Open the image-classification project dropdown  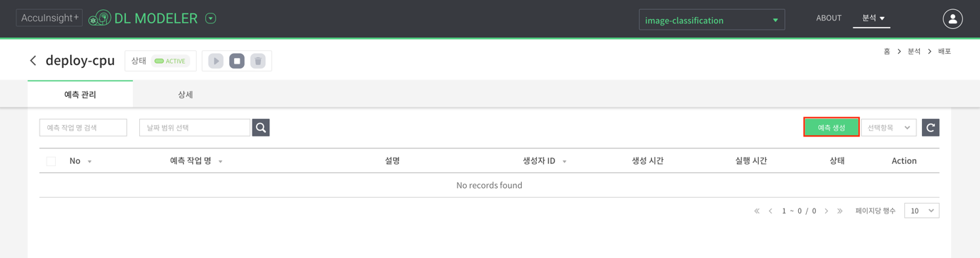point(711,20)
